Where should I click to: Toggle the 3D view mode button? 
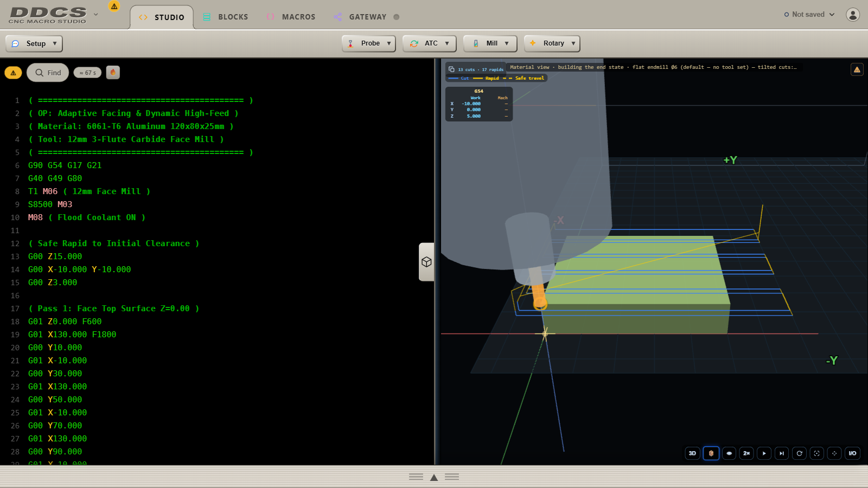[692, 453]
